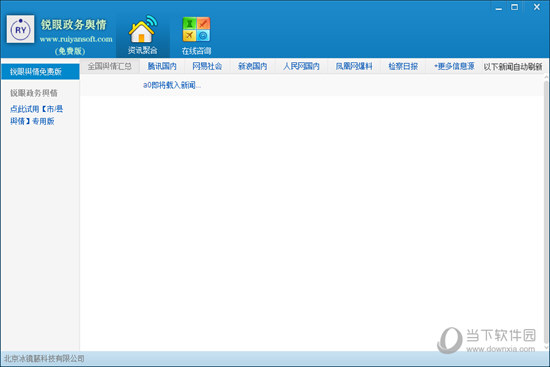Viewport: 550px width, 367px height.
Task: Open the 资讯聚合 house icon
Action: point(142,35)
